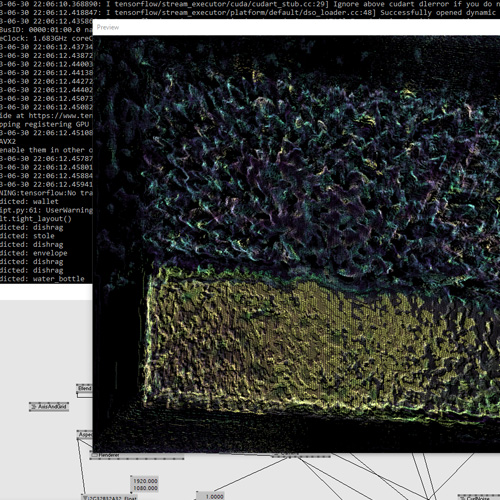This screenshot has width=500, height=500.
Task: Click the cudart_stub.cc:29 console line
Action: [250, 4]
